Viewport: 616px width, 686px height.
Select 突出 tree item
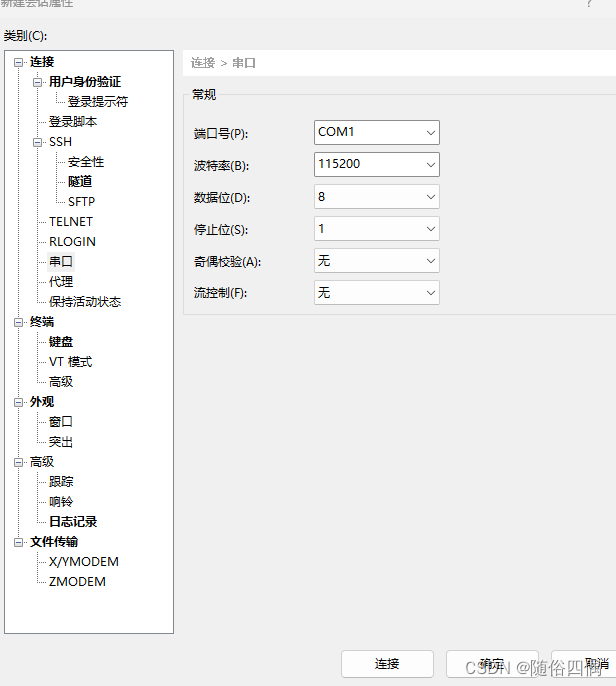(61, 442)
